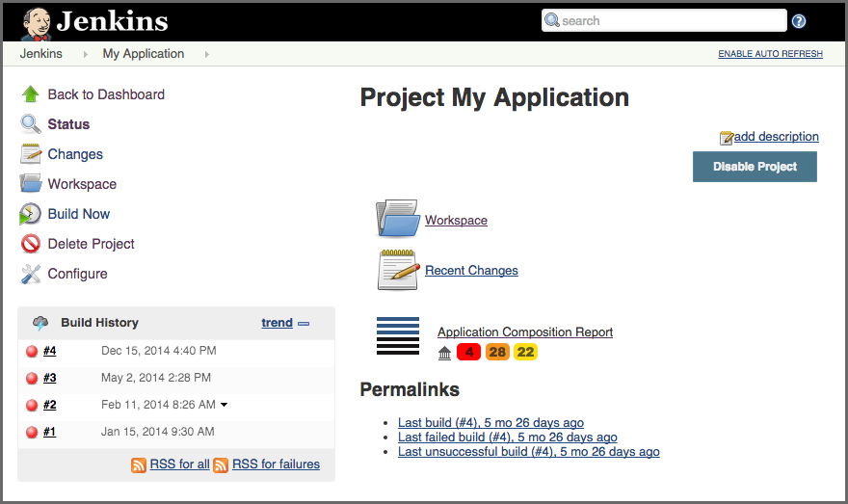Click the red status ball for build #4

tap(32, 352)
